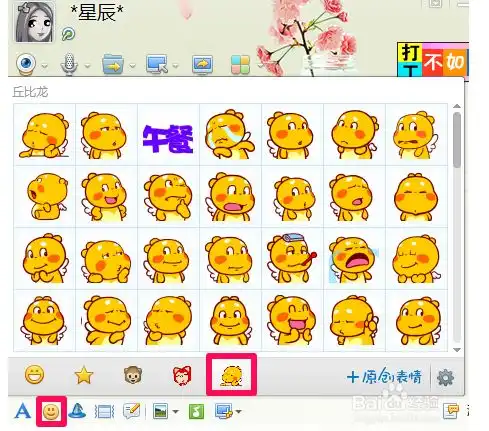The image size is (489, 431).
Task: Switch to the classic smiley emoji tab
Action: pyautogui.click(x=35, y=375)
